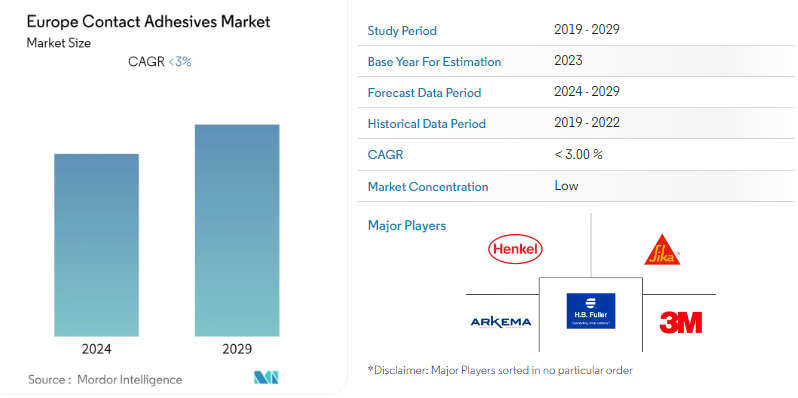
Task: Click the Market Concentration label
Action: tap(428, 187)
